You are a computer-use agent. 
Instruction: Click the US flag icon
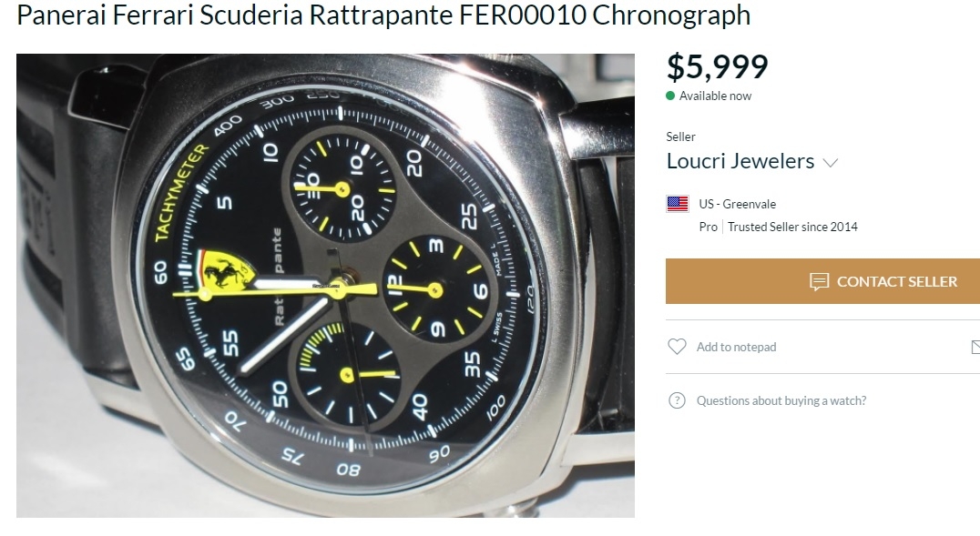pos(678,204)
